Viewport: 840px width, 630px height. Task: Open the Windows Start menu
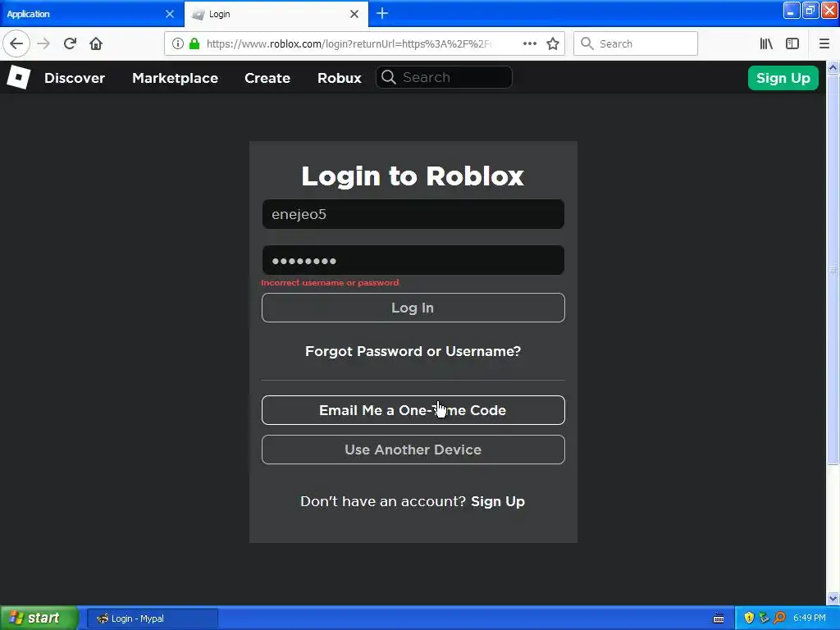pyautogui.click(x=39, y=618)
